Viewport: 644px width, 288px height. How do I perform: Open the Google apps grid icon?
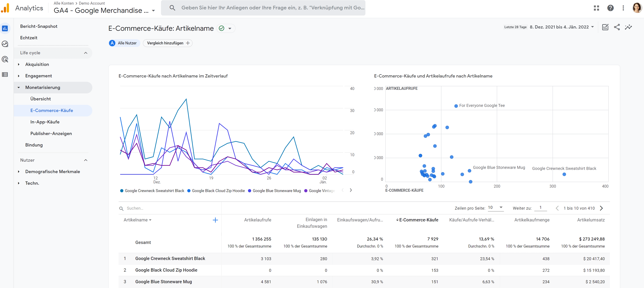tap(596, 8)
